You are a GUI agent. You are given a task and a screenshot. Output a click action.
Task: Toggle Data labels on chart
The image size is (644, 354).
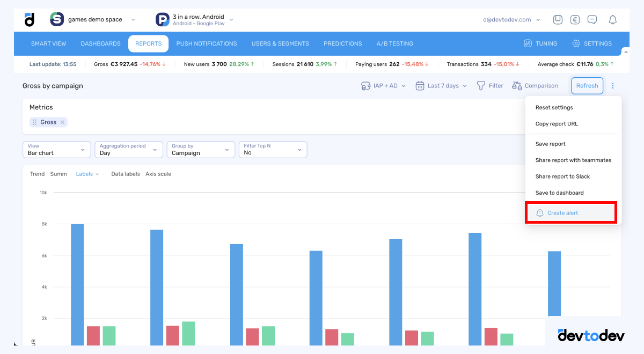[x=125, y=174]
